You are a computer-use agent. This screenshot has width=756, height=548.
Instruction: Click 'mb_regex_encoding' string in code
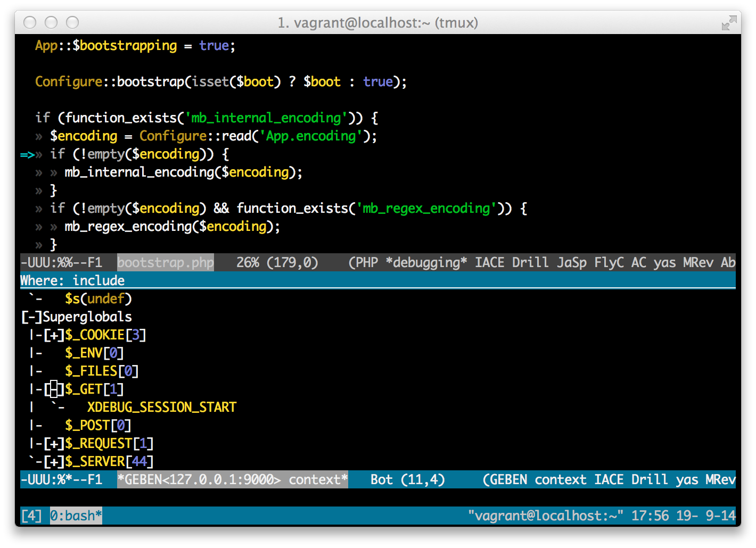(x=426, y=209)
